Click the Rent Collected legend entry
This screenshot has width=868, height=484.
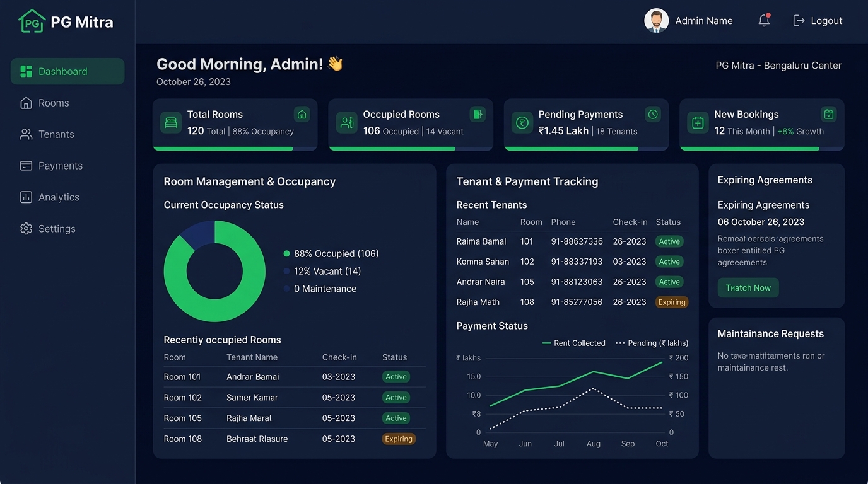coord(574,343)
